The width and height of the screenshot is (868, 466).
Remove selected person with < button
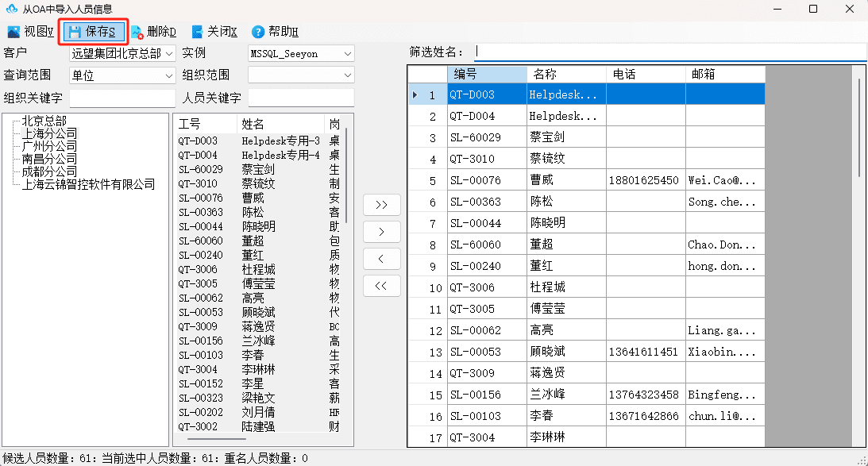tap(381, 259)
